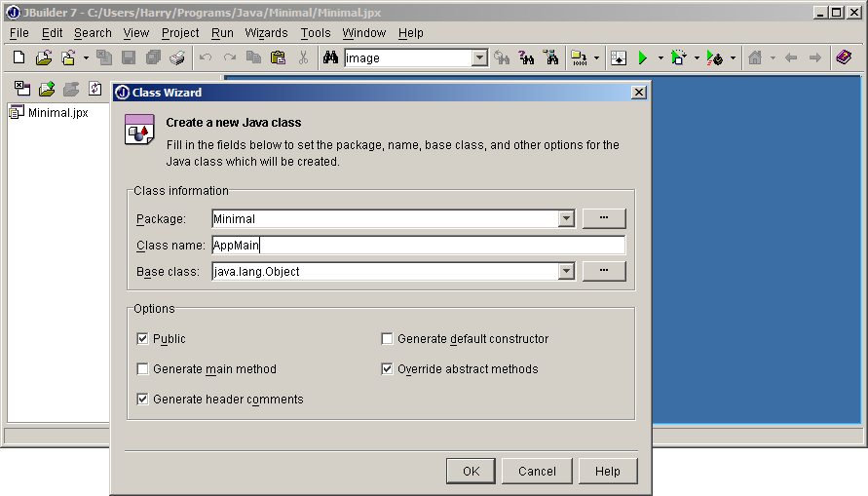Viewport: 868px width, 496px height.
Task: Open the Search menu
Action: pos(93,33)
